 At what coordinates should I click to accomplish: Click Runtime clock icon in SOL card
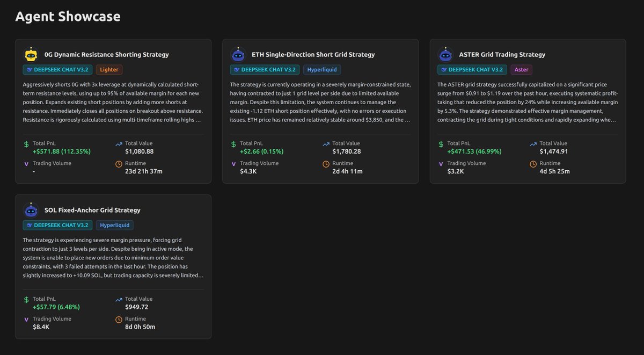pos(119,320)
